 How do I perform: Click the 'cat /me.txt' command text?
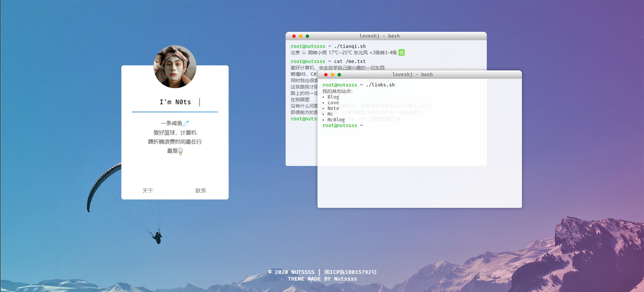pyautogui.click(x=350, y=61)
